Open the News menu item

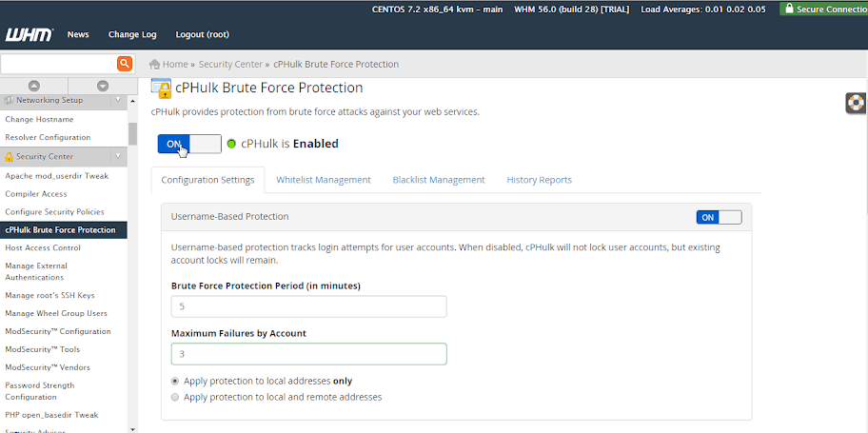[78, 34]
